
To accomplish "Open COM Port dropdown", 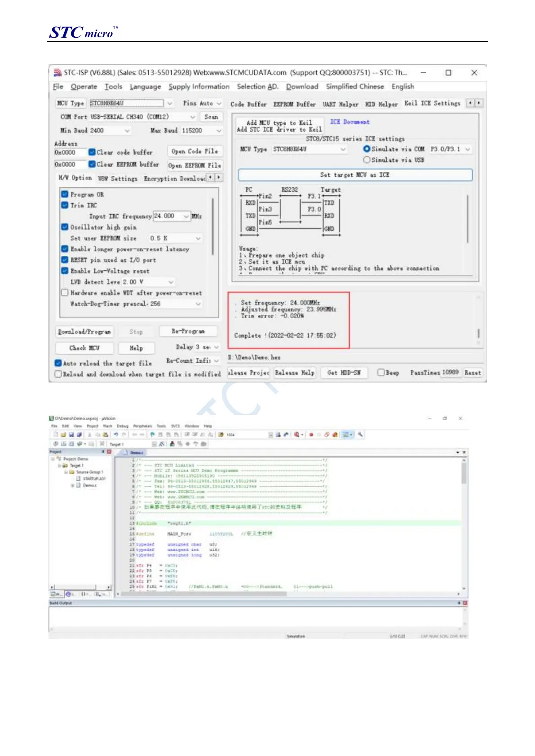I will coord(192,117).
